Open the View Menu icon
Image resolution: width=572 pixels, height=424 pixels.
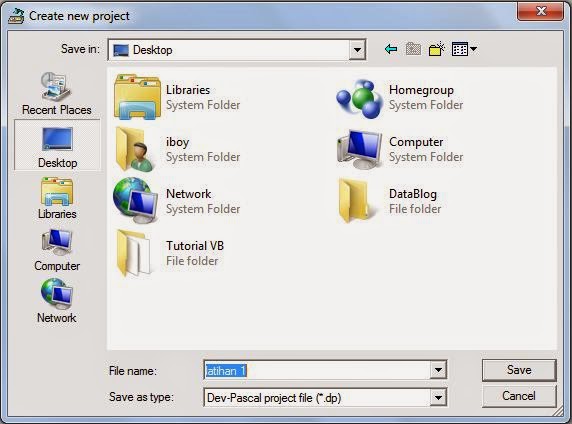464,49
